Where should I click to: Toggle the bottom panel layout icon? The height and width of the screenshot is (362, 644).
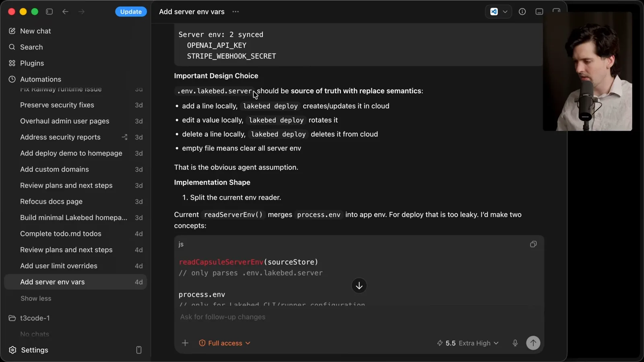click(539, 12)
